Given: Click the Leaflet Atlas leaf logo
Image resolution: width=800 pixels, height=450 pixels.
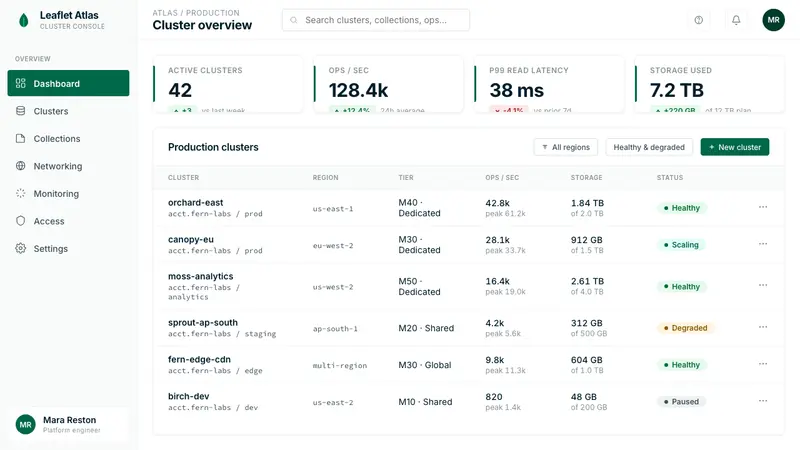Looking at the screenshot, I should click(23, 20).
